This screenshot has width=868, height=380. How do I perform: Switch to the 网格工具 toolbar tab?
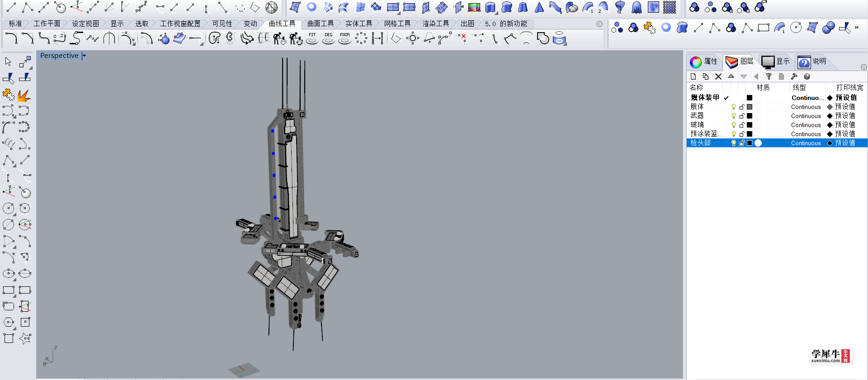pos(397,24)
